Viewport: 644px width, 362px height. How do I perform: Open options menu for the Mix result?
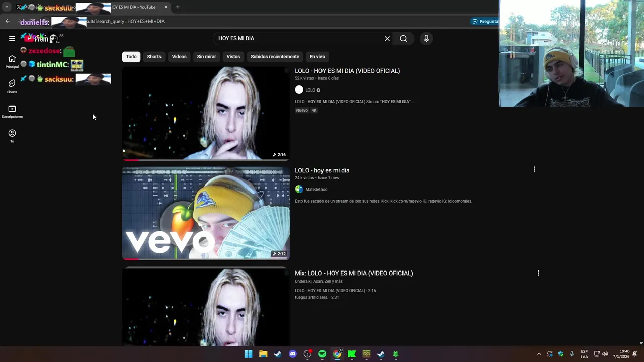[538, 273]
